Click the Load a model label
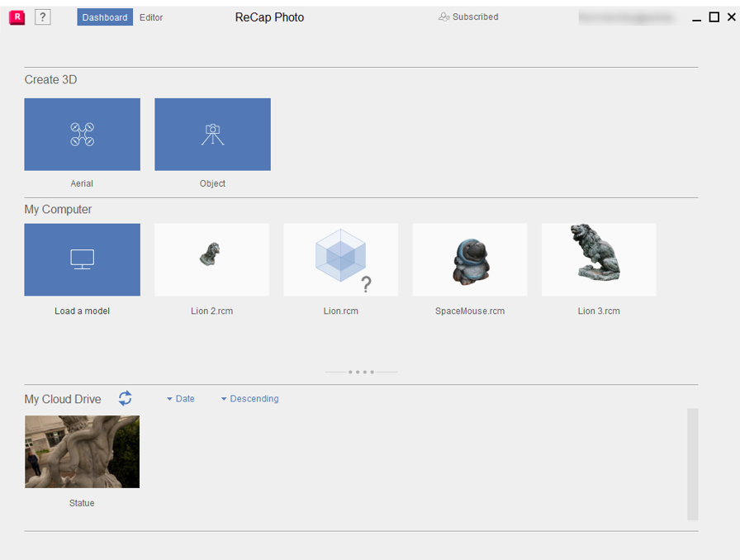Screen dimensions: 740x560 tap(82, 311)
